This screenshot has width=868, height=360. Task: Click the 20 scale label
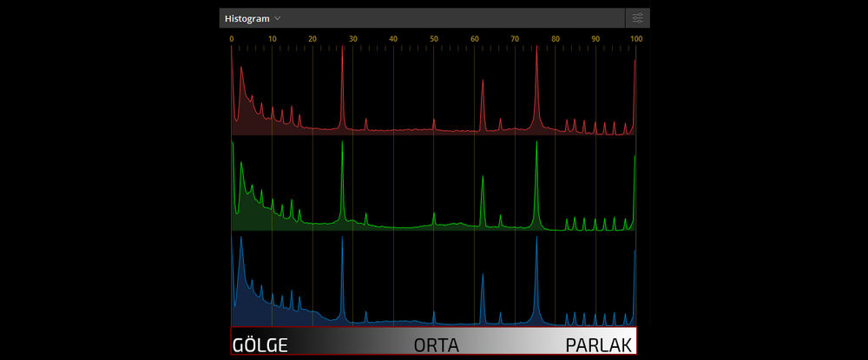[x=312, y=39]
